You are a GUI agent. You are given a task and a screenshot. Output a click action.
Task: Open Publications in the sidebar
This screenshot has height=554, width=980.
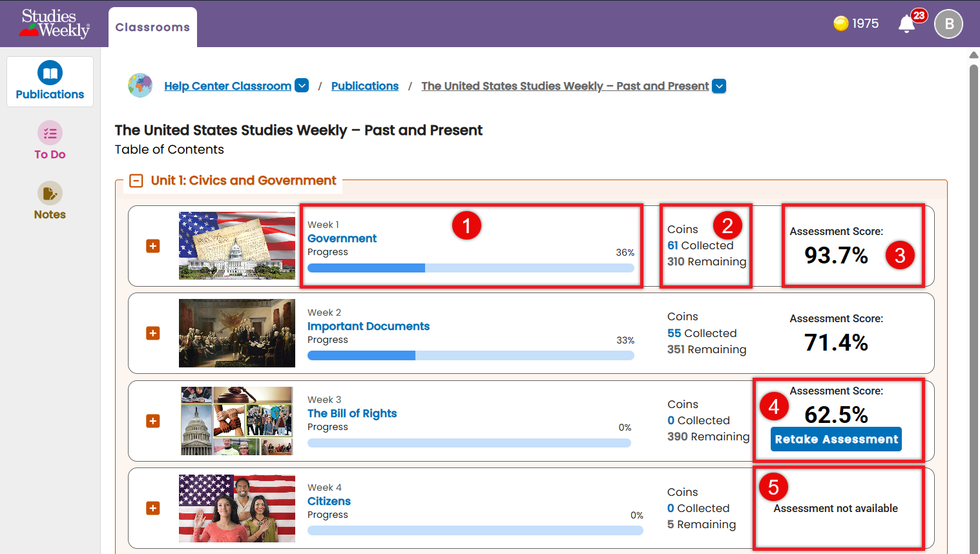(50, 81)
